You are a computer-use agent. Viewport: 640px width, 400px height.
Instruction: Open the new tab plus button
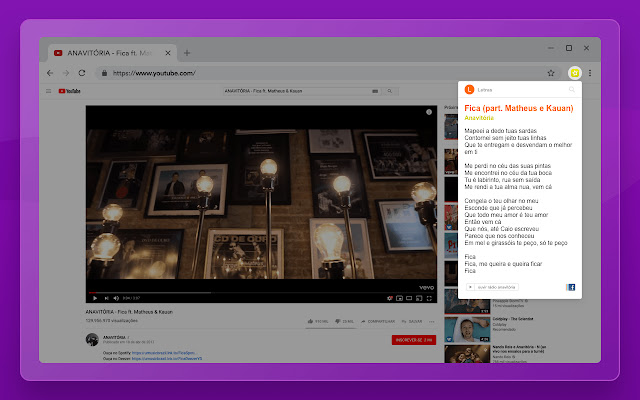tap(187, 52)
